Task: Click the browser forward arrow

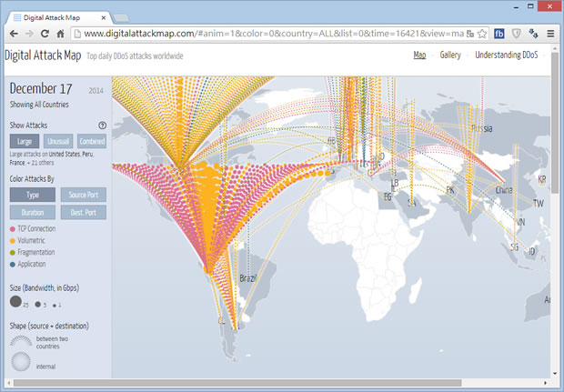Action: [30, 34]
